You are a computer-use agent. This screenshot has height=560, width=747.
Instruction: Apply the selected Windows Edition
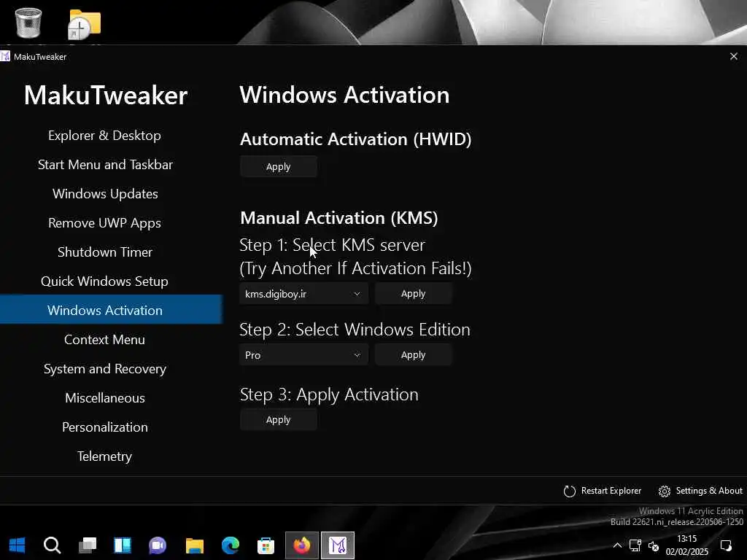(414, 355)
